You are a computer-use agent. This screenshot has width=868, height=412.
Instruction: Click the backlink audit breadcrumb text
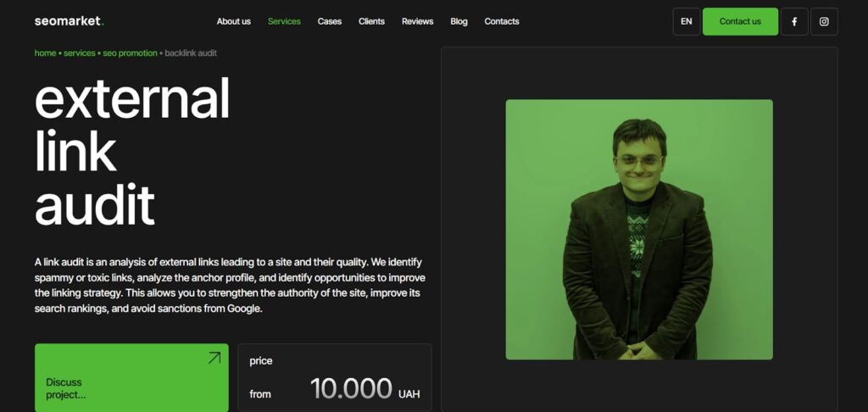click(191, 53)
